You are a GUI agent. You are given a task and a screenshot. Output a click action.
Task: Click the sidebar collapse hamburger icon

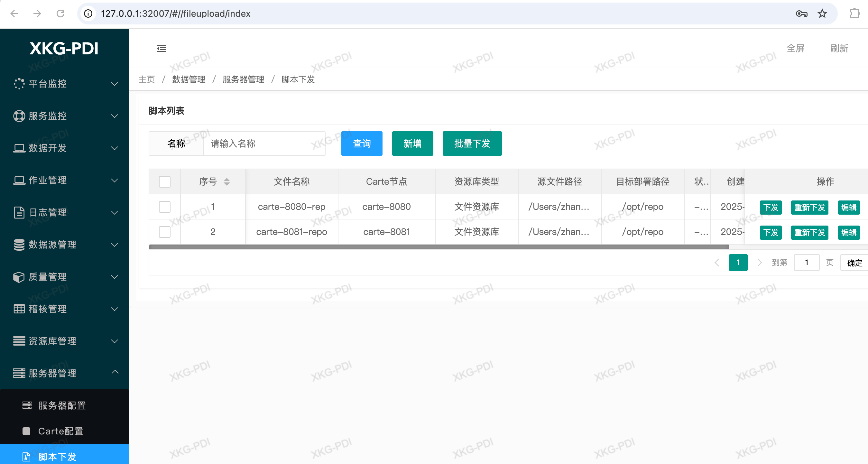pyautogui.click(x=162, y=49)
